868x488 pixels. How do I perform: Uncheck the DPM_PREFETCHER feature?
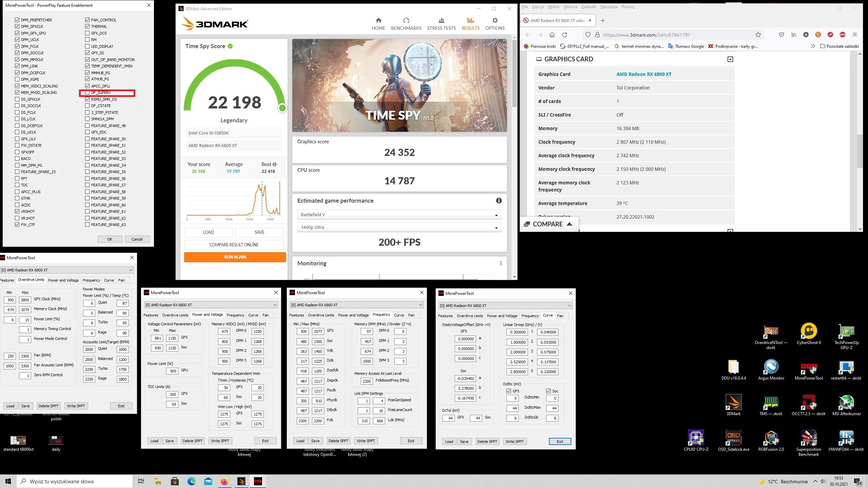[17, 20]
